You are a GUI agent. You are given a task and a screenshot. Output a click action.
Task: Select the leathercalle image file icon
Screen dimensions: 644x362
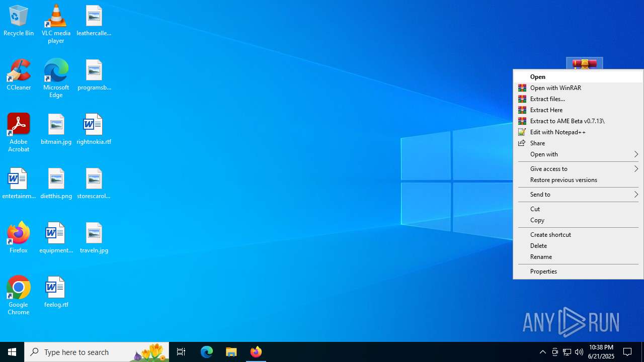(94, 21)
